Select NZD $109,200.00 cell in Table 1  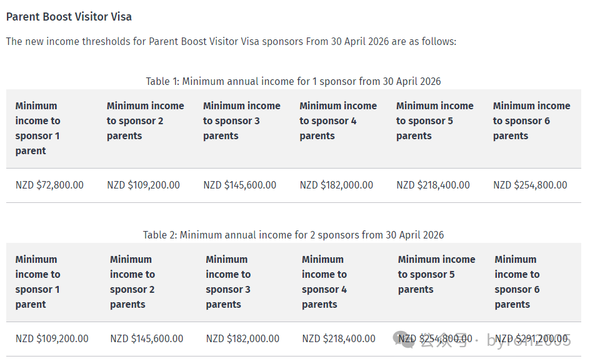(143, 185)
